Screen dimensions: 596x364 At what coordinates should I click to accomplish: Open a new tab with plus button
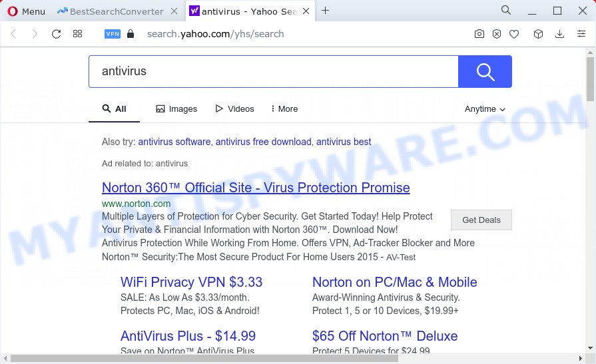(x=326, y=11)
